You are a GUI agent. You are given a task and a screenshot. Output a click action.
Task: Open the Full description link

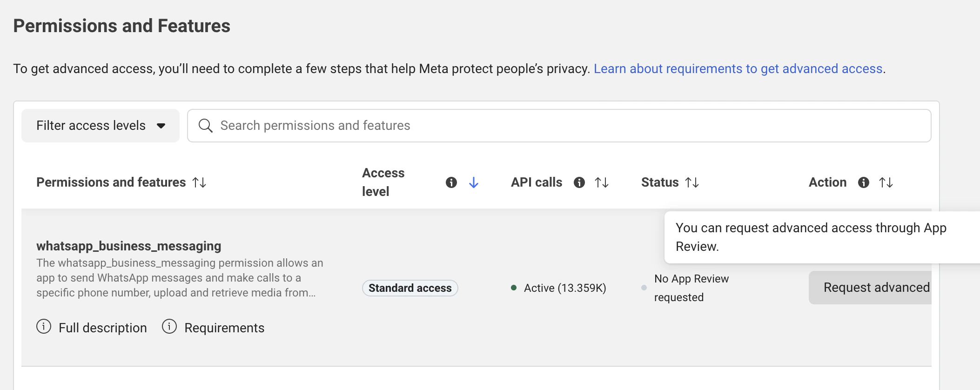click(x=102, y=328)
